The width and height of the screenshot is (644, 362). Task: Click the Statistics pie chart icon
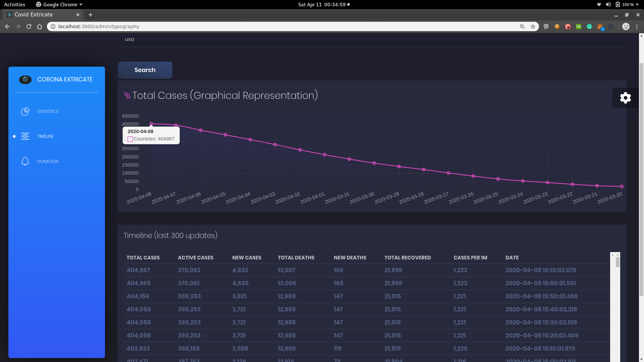(25, 112)
